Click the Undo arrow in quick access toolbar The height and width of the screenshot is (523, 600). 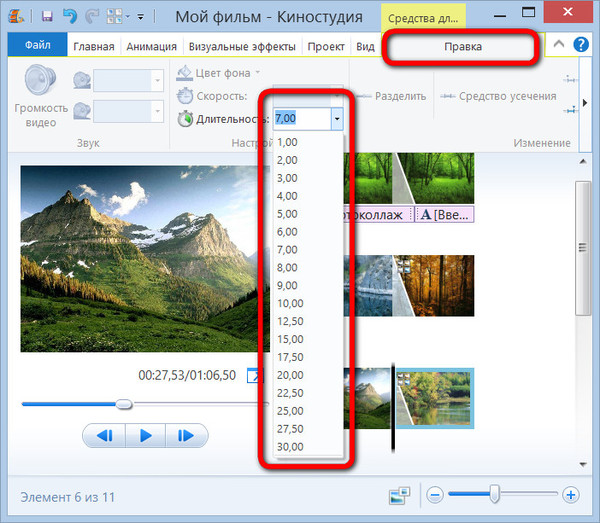point(70,17)
